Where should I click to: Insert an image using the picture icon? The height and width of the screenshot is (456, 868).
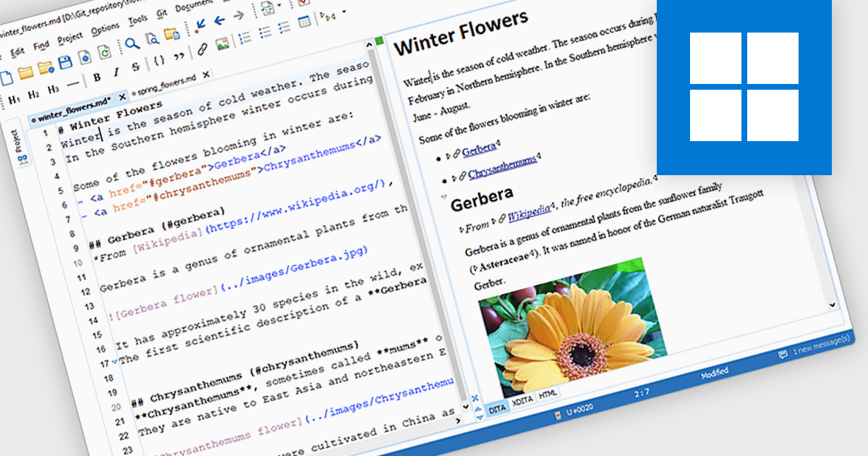click(x=222, y=43)
